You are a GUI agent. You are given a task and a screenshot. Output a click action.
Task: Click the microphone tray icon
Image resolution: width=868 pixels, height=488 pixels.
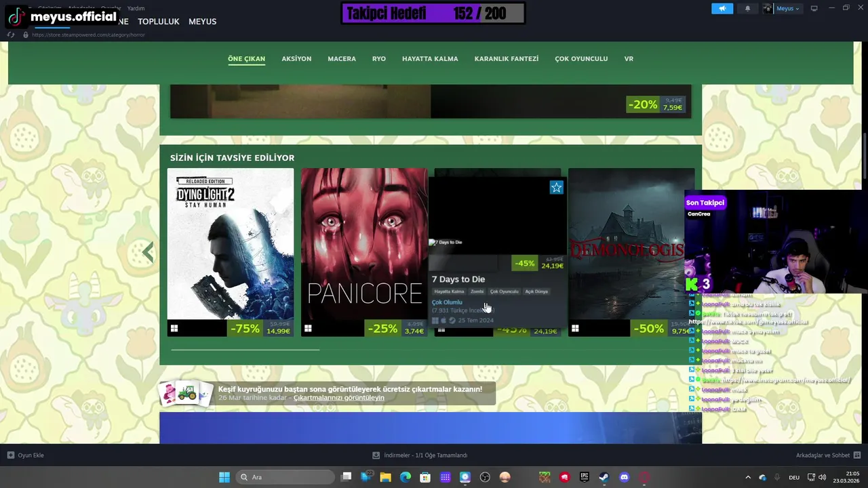(x=777, y=477)
